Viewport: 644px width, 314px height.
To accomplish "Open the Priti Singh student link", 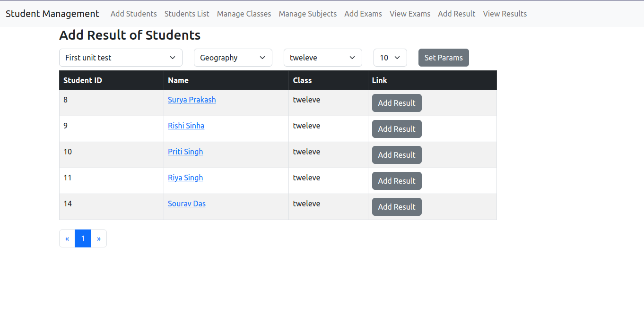I will click(x=185, y=152).
